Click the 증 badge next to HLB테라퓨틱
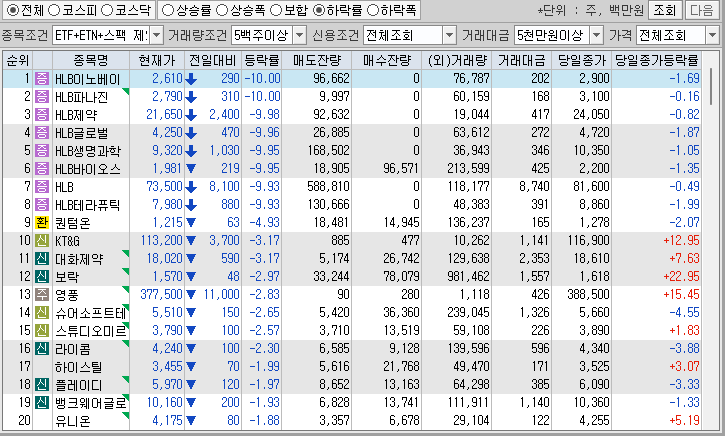The width and height of the screenshot is (725, 436). click(42, 205)
